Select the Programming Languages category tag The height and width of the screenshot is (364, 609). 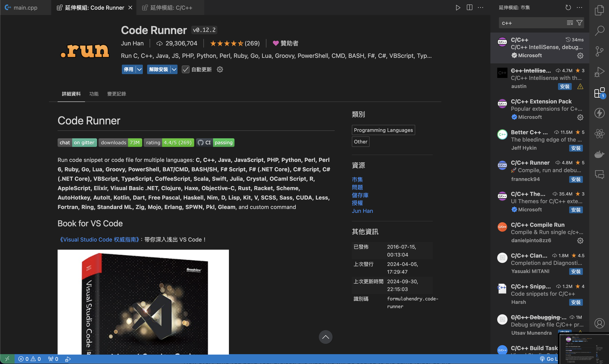(x=383, y=130)
